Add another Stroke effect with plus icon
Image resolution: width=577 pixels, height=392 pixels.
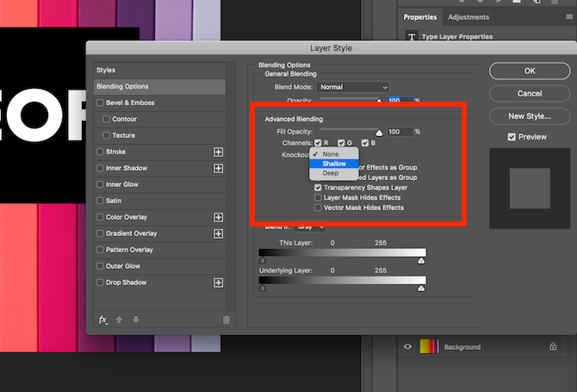click(x=218, y=152)
